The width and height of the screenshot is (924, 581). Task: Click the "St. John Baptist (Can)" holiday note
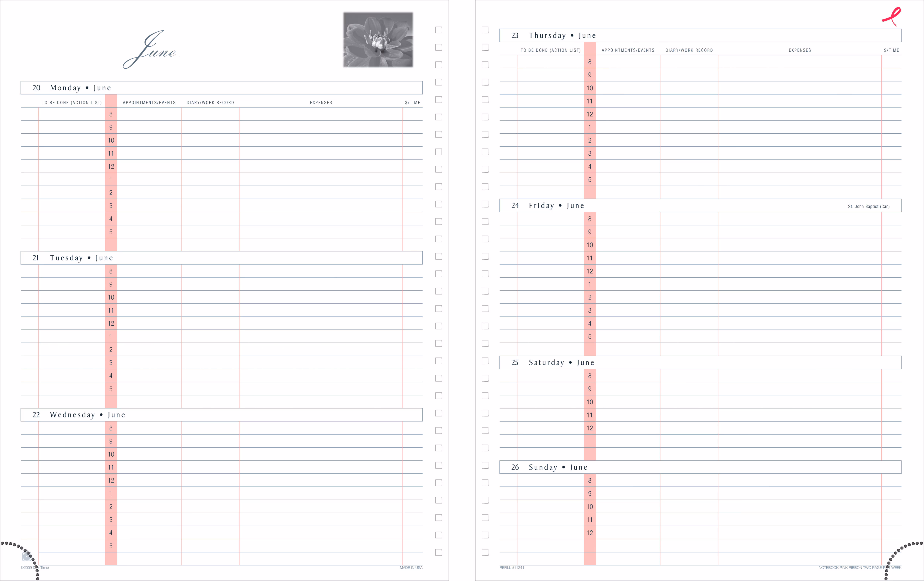(869, 206)
